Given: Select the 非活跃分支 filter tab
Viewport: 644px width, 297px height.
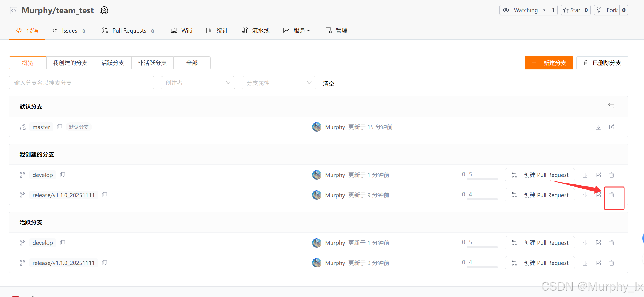Looking at the screenshot, I should click(x=152, y=63).
